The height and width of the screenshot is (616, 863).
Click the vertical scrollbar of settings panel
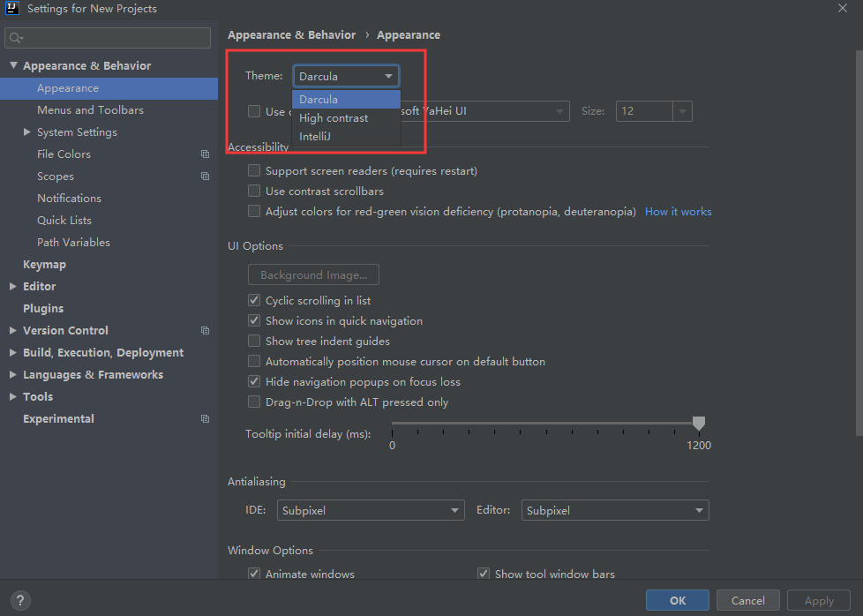[x=859, y=243]
